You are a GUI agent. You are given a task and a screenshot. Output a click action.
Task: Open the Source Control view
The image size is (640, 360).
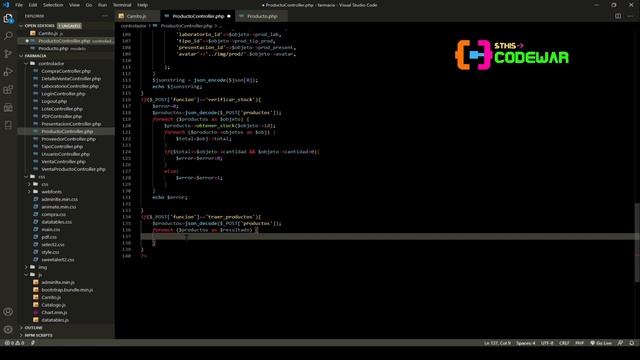8,53
